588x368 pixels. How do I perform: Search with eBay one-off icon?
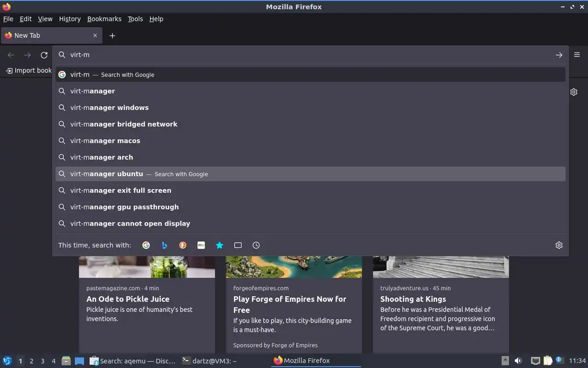201,245
